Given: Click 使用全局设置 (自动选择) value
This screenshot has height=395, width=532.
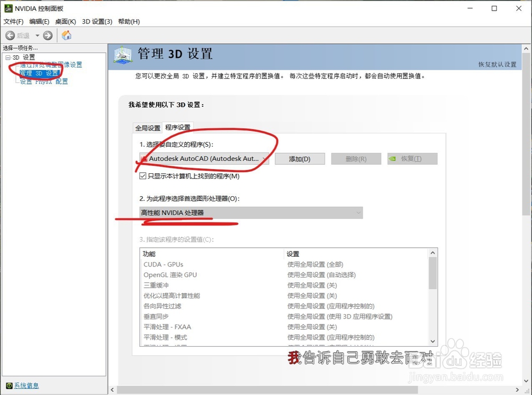Looking at the screenshot, I should (321, 275).
